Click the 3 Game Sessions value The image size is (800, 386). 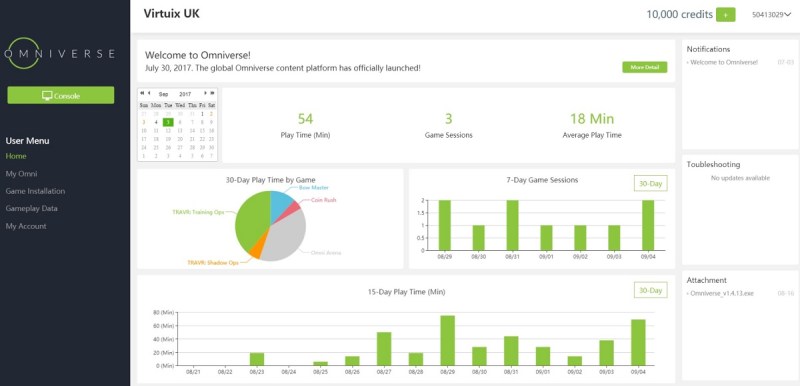448,119
